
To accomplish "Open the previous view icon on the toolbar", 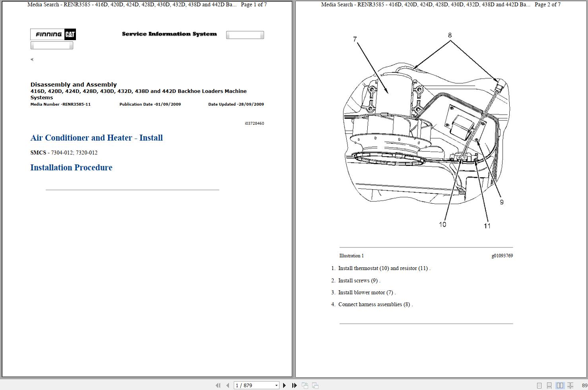I will [x=305, y=385].
